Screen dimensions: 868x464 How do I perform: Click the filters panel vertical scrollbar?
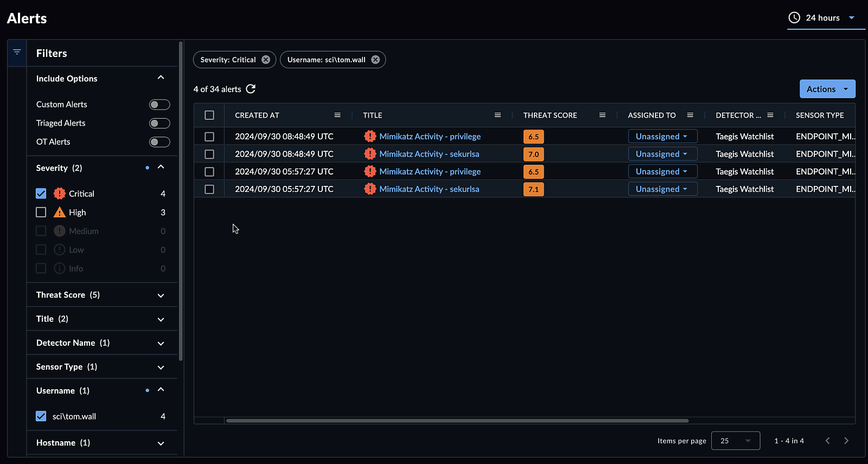(x=181, y=201)
